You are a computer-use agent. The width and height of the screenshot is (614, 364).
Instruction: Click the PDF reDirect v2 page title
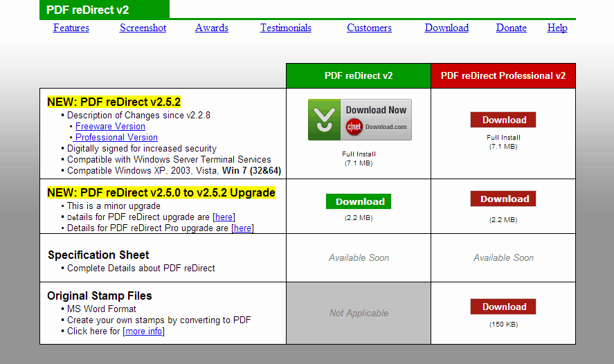point(88,10)
